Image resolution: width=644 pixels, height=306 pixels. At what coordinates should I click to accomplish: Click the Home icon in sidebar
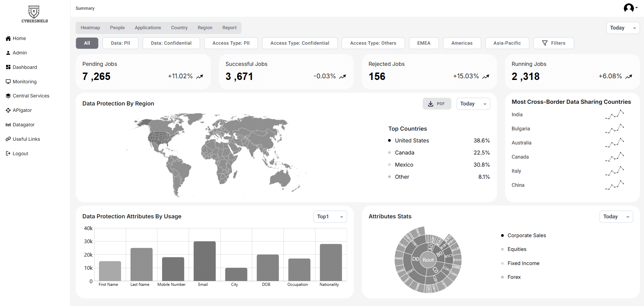coord(8,39)
